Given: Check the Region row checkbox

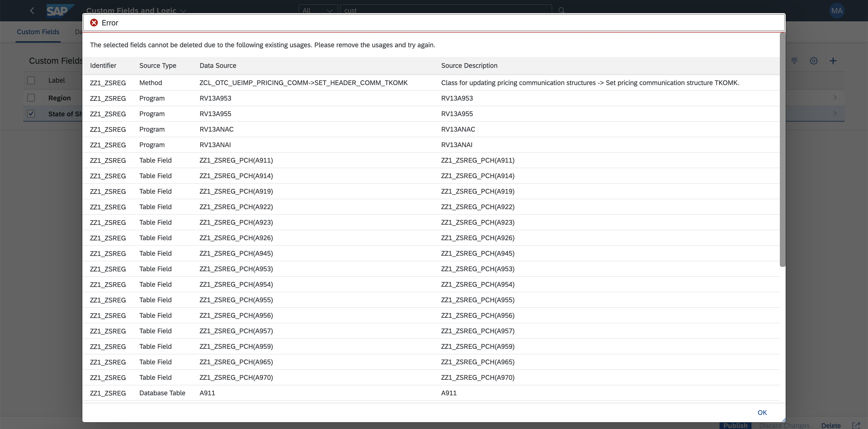Looking at the screenshot, I should [x=31, y=98].
